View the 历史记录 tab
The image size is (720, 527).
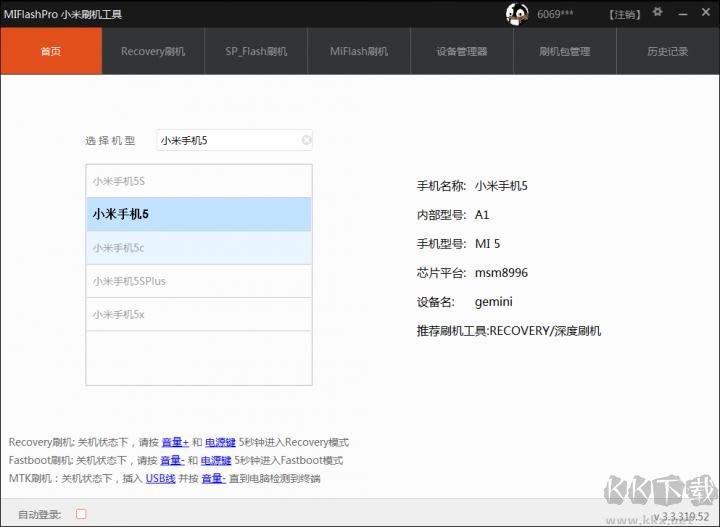click(x=668, y=51)
